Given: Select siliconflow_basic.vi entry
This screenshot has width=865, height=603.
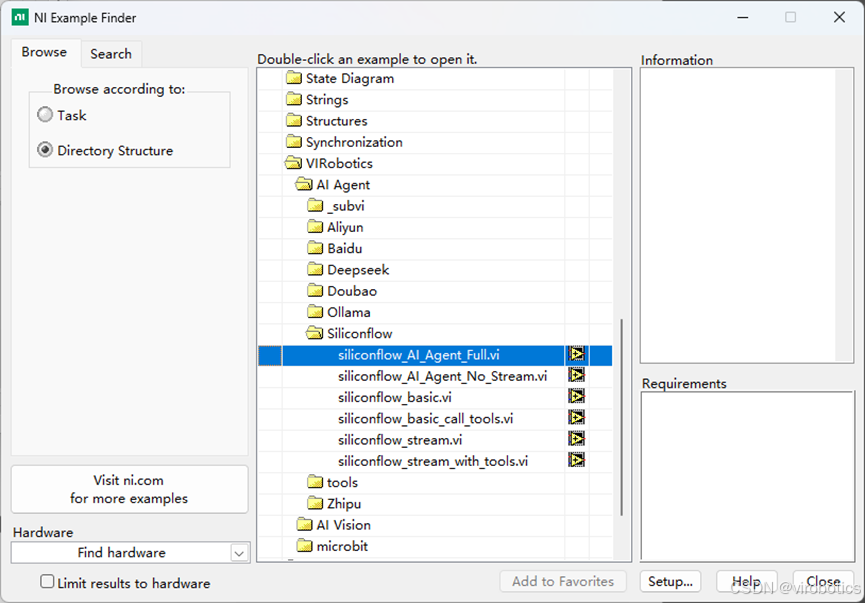Looking at the screenshot, I should tap(395, 397).
